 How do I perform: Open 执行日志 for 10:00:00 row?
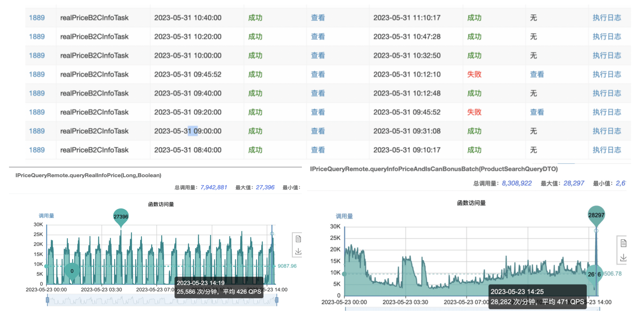pyautogui.click(x=607, y=55)
